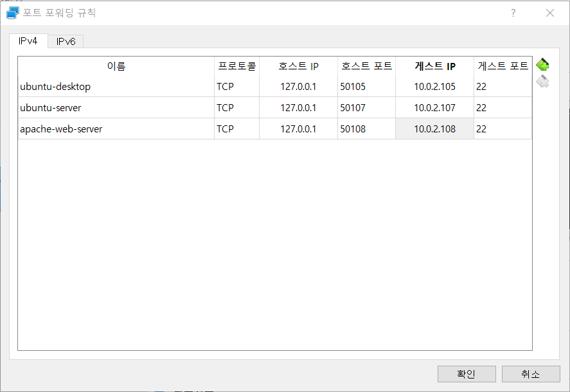The width and height of the screenshot is (570, 392).
Task: Select guest port 22 in the apache-web-server row
Action: (503, 129)
